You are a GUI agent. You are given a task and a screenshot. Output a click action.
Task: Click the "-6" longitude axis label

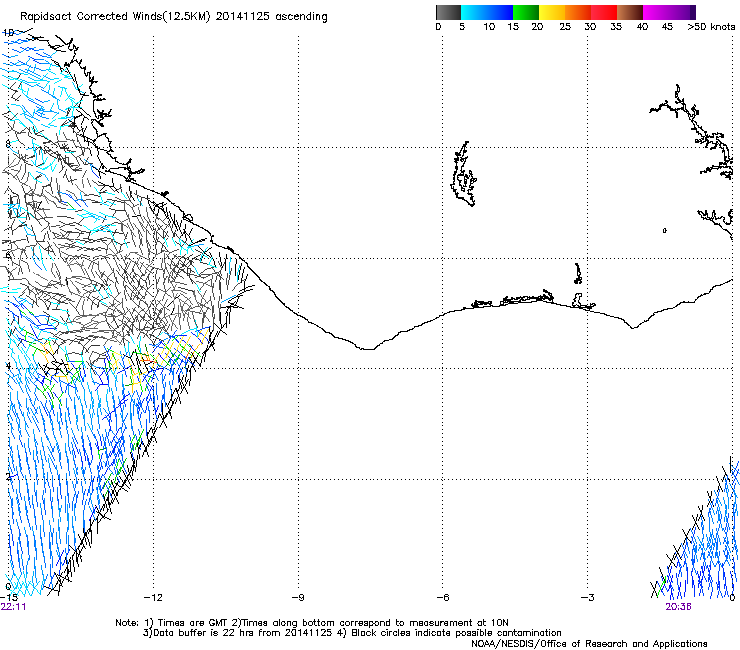443,598
